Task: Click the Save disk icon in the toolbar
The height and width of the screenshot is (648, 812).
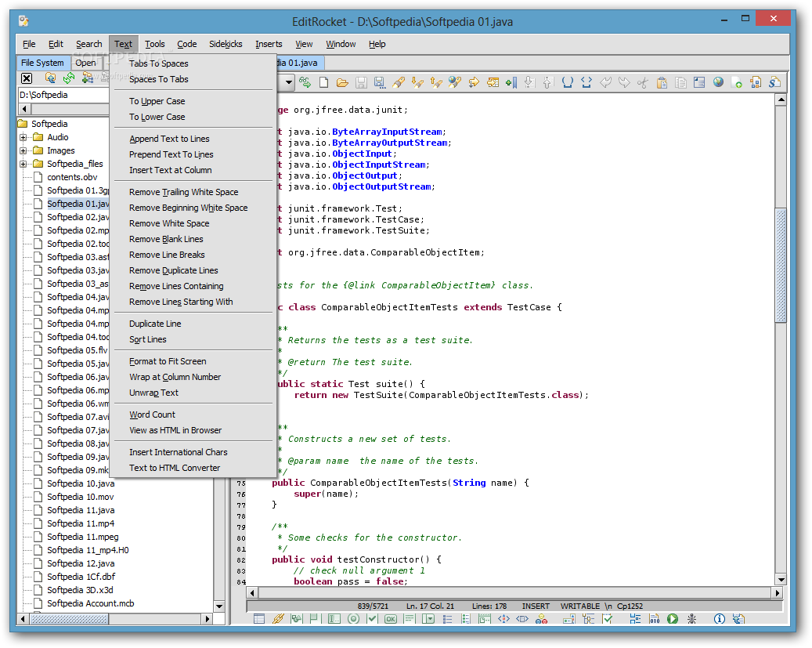Action: click(361, 82)
